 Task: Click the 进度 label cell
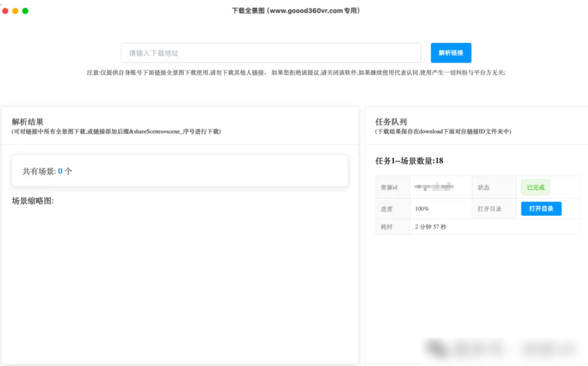click(x=386, y=209)
